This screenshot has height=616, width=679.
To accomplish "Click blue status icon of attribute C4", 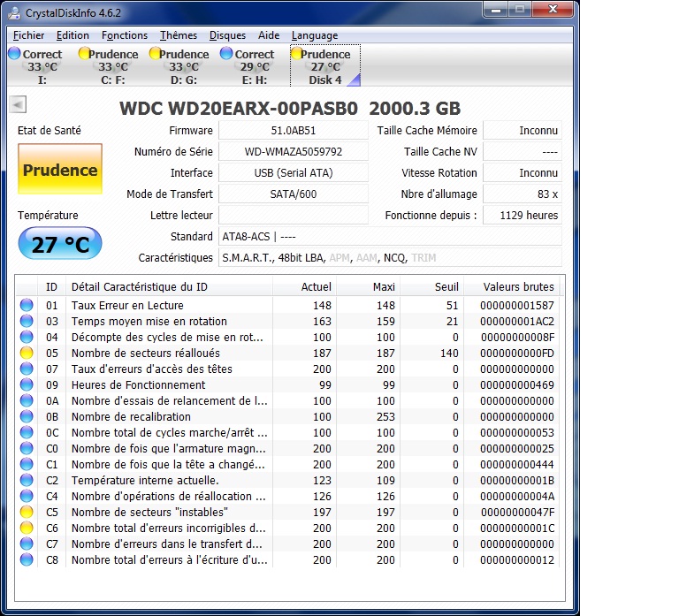I will point(27,496).
